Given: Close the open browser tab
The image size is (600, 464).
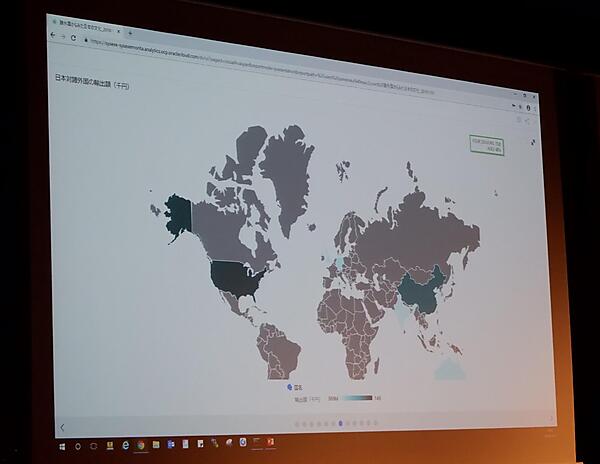Looking at the screenshot, I should 118,31.
